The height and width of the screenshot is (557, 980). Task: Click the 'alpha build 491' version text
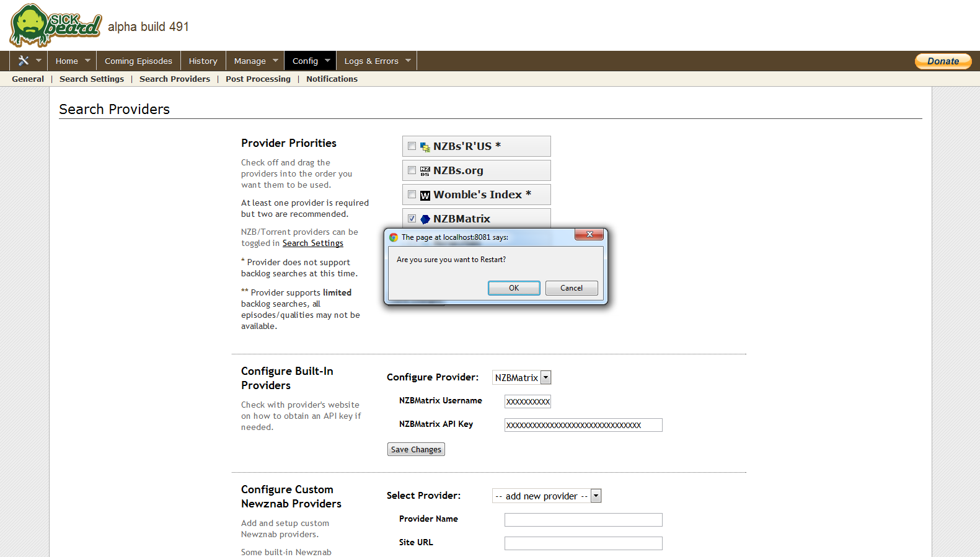(x=148, y=27)
